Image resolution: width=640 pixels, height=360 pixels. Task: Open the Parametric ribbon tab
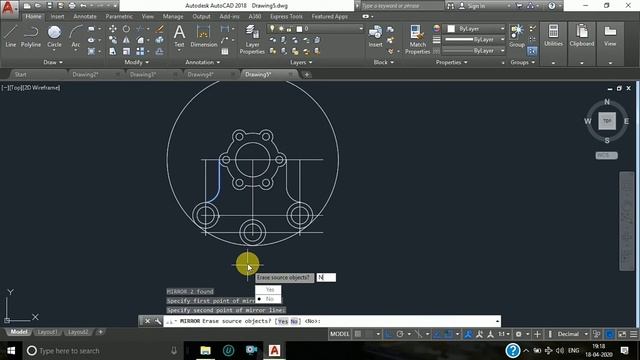(x=119, y=17)
